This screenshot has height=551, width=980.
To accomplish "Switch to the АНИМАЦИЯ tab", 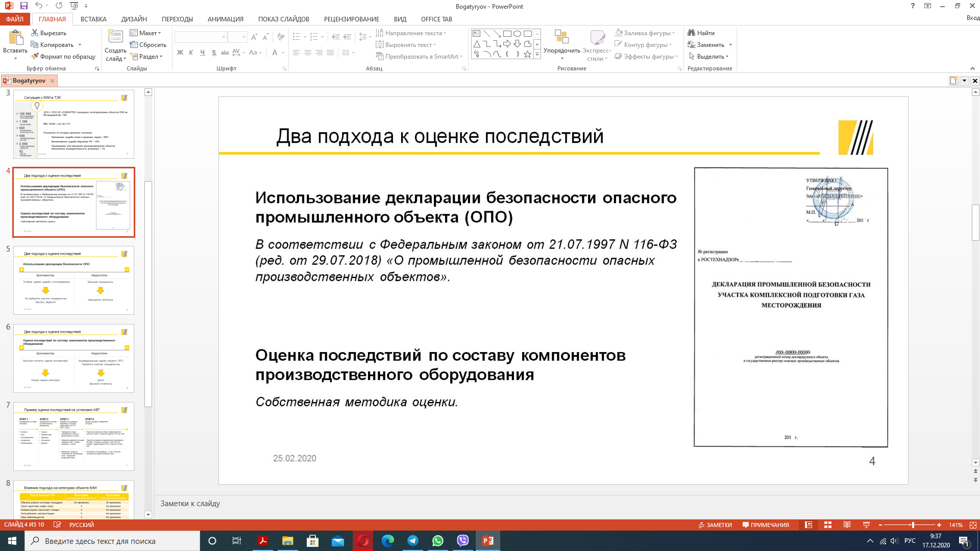I will click(x=225, y=19).
